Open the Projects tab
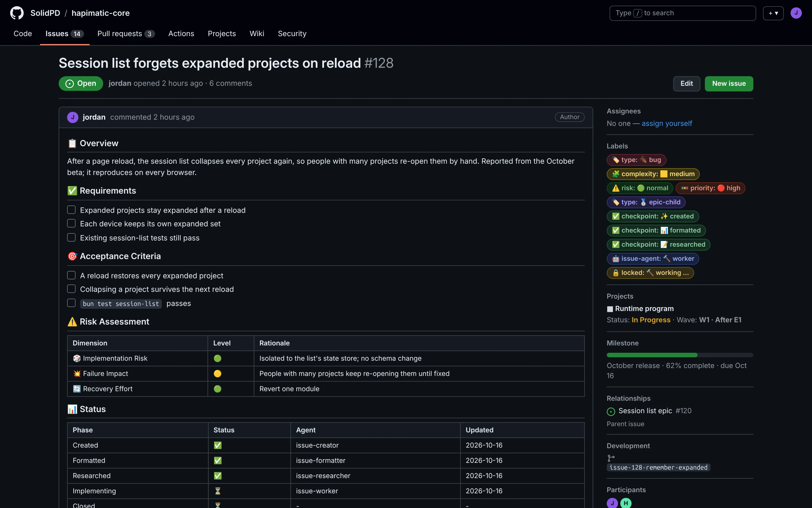The height and width of the screenshot is (508, 812). pos(222,34)
